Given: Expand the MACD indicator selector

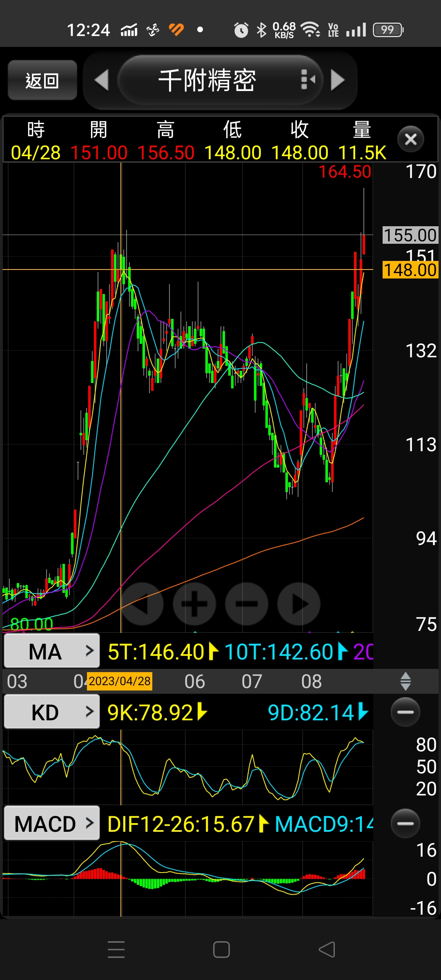Looking at the screenshot, I should click(52, 824).
